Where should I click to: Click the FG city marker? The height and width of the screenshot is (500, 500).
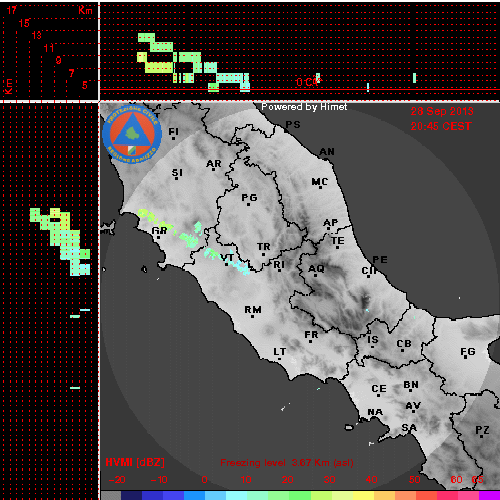click(x=466, y=358)
